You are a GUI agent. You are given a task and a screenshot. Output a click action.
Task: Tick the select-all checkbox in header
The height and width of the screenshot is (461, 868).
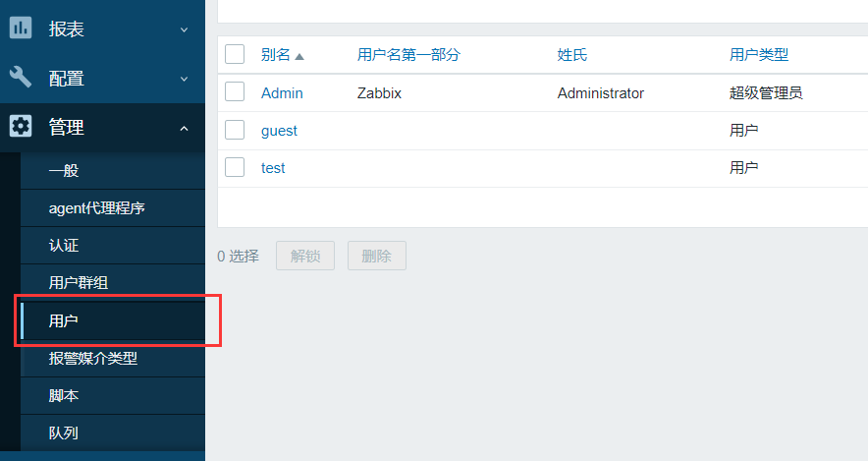click(x=235, y=54)
